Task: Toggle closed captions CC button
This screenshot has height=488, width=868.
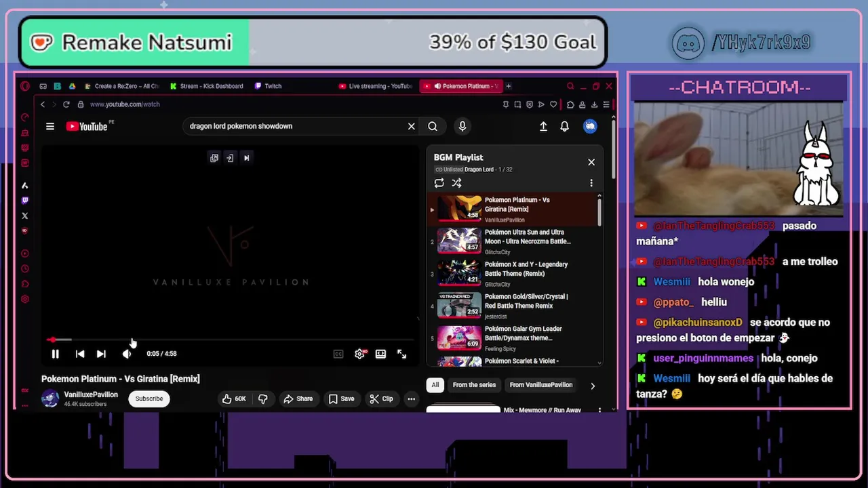Action: (338, 354)
